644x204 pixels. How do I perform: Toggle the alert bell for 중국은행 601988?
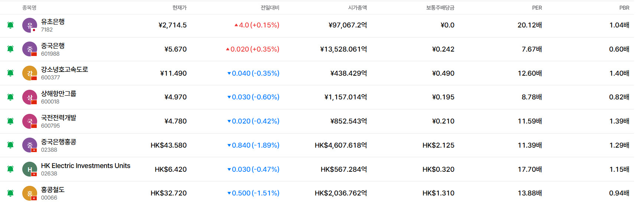pos(10,49)
